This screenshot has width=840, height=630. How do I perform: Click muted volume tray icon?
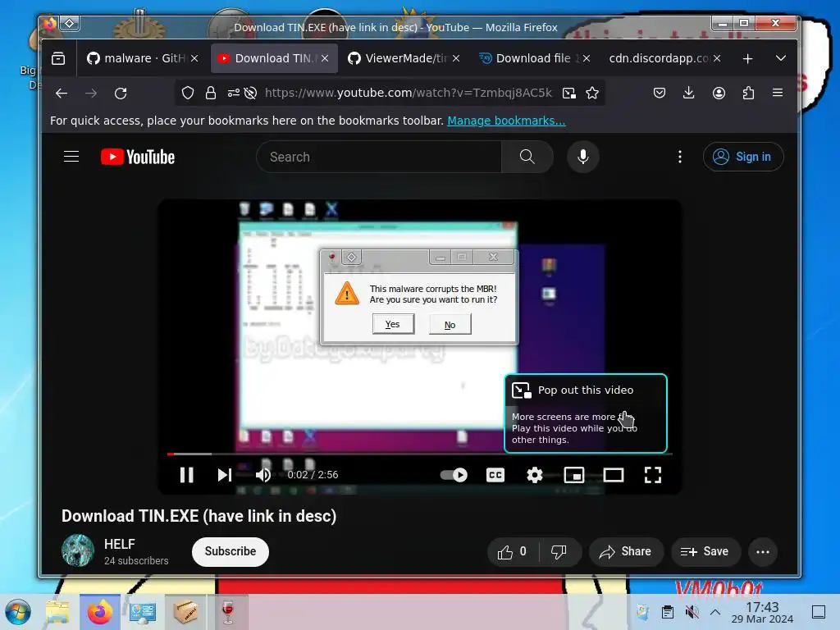pos(692,612)
